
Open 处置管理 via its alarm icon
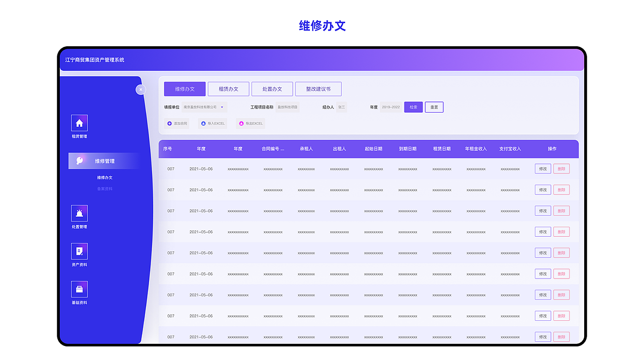pyautogui.click(x=79, y=213)
